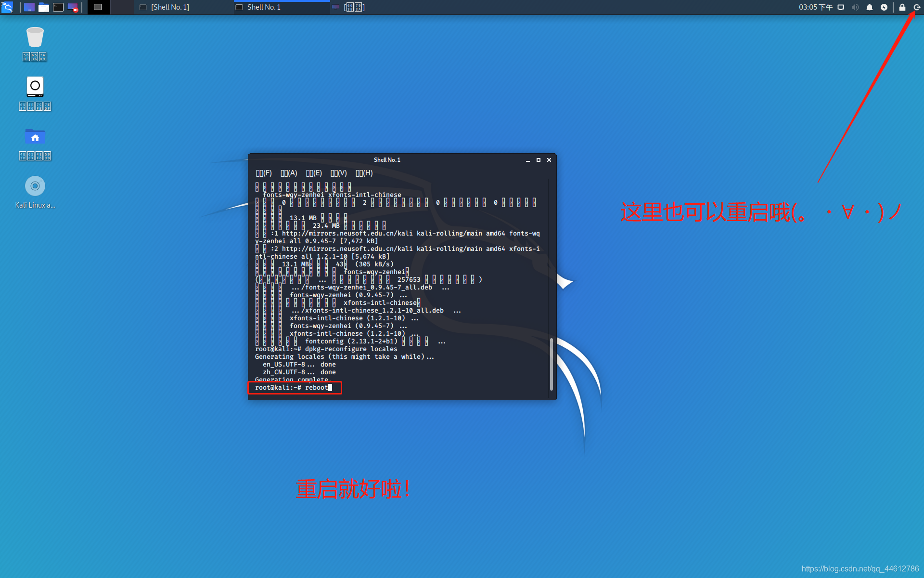Image resolution: width=924 pixels, height=578 pixels.
Task: Click the 'fonts-wqy-zenhei xfonts-intl-chinese' package line
Action: 332,195
